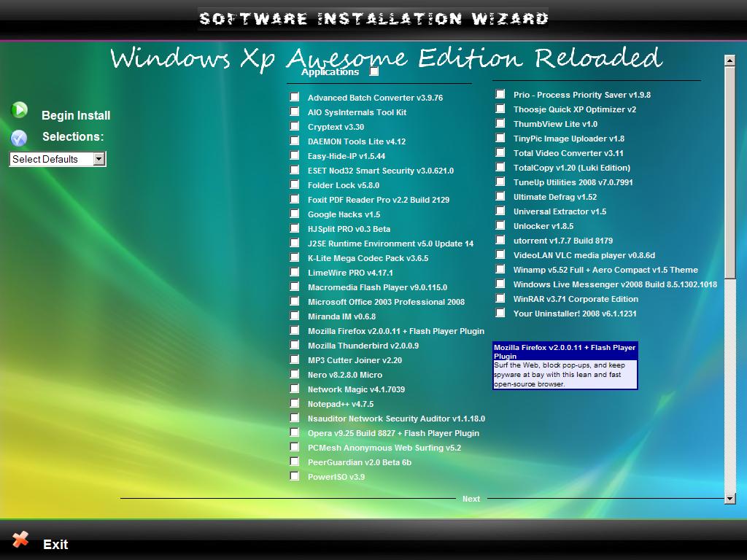Image resolution: width=747 pixels, height=560 pixels.
Task: Select HJSplit PRO v0.3 Beta checkbox
Action: tap(295, 228)
